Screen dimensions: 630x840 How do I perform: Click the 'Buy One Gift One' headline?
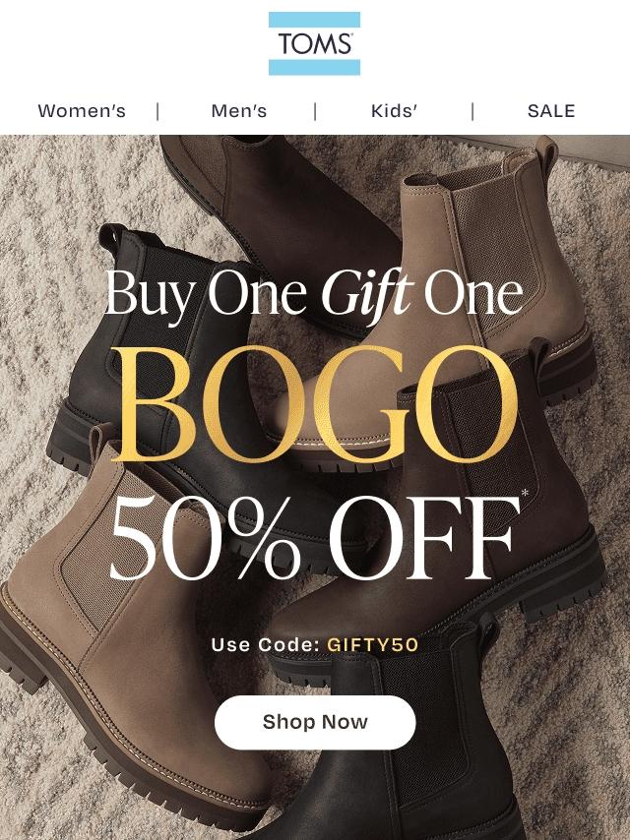(314, 295)
